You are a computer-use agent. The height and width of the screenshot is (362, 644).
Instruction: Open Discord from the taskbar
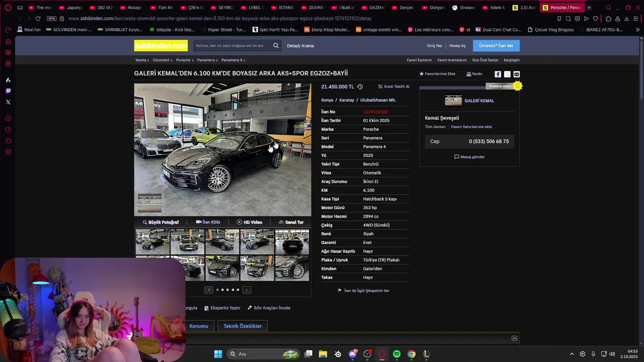coord(353,354)
